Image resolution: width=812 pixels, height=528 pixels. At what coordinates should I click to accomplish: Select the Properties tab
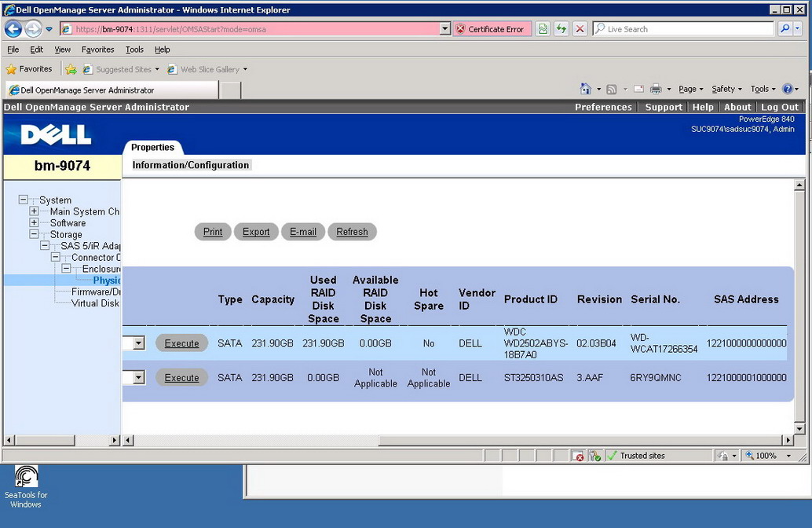click(153, 147)
